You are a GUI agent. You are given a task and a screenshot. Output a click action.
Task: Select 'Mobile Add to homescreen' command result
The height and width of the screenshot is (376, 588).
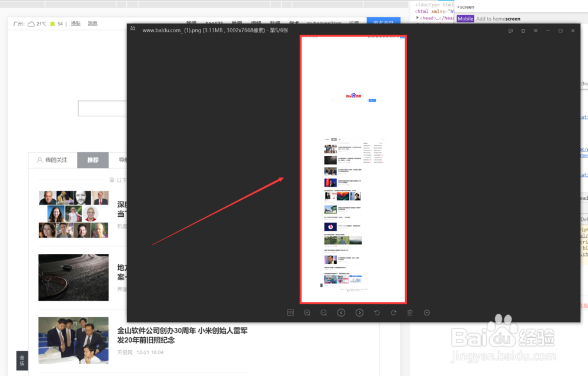pos(521,19)
